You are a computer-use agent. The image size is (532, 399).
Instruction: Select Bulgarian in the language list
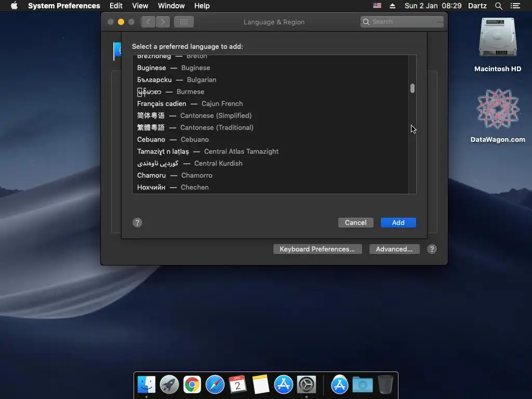[x=270, y=79]
